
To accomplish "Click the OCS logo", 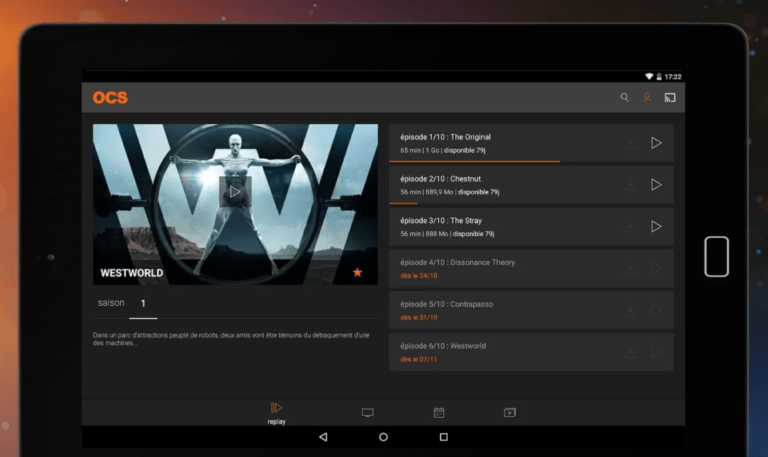I will pos(110,97).
